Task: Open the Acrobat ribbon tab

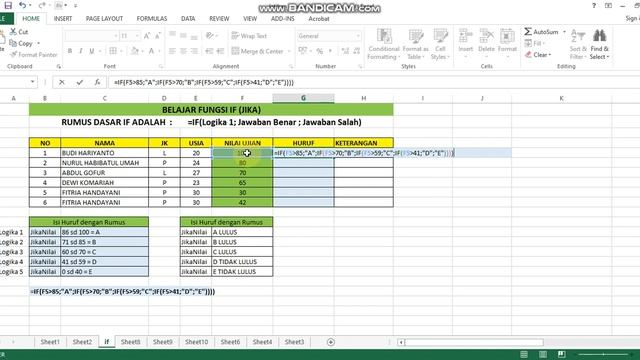Action: click(x=319, y=19)
